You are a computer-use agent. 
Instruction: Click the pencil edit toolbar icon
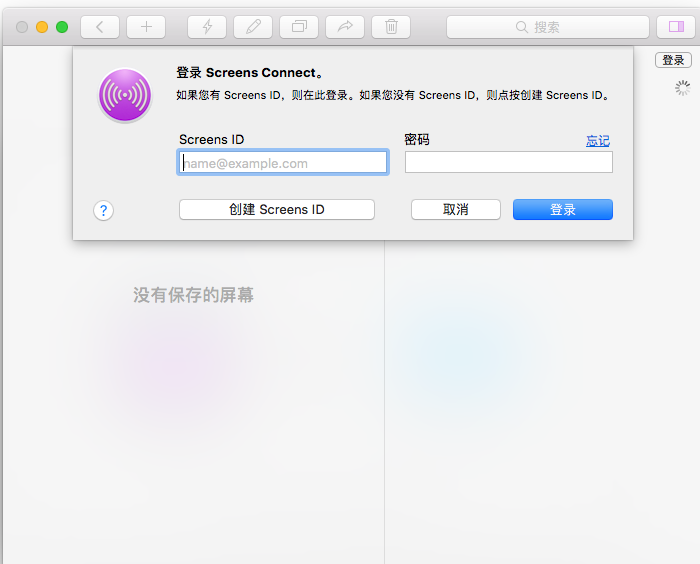253,27
